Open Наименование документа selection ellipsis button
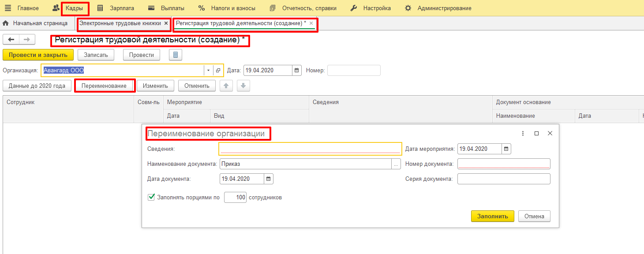 pyautogui.click(x=396, y=164)
